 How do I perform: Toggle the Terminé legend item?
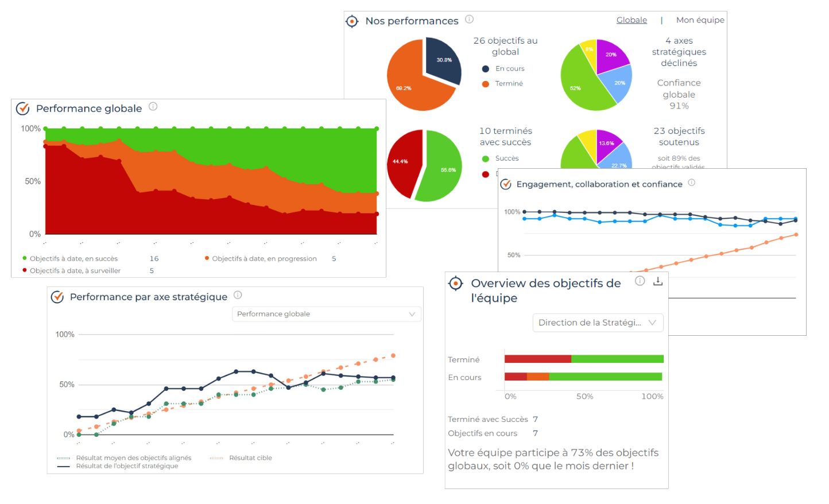pos(503,83)
